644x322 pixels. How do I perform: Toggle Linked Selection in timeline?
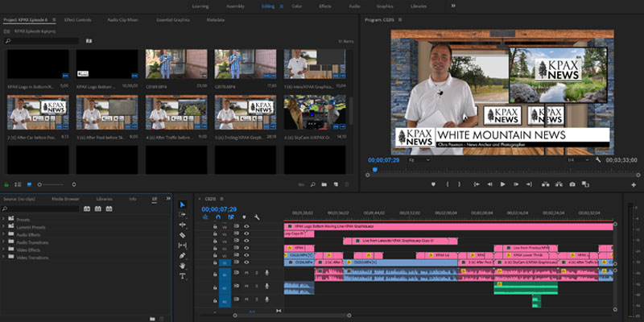[231, 217]
